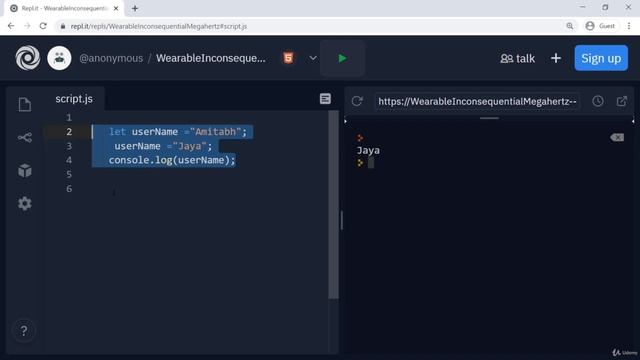Screen dimensions: 640x360
Task: Open the browser zoom magnifier icon
Action: click(x=570, y=26)
